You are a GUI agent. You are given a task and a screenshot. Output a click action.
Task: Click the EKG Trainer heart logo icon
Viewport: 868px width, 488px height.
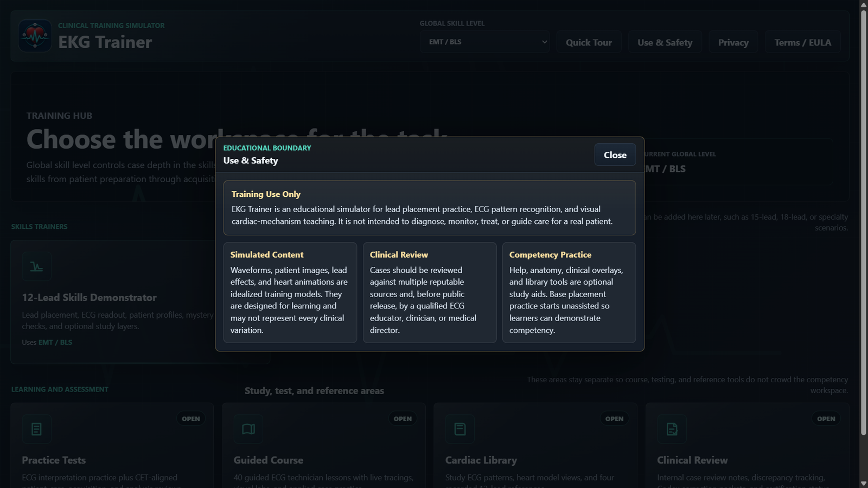[35, 36]
